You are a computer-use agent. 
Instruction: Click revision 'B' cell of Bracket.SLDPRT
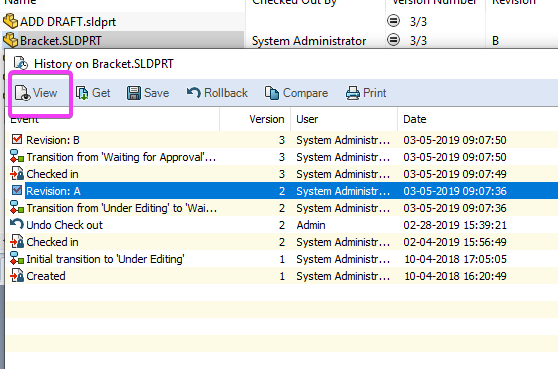(495, 41)
